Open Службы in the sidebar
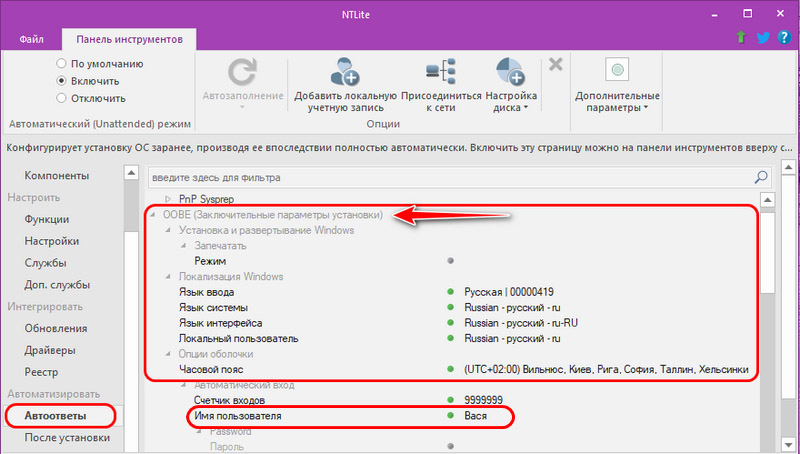This screenshot has width=800, height=454. (45, 263)
